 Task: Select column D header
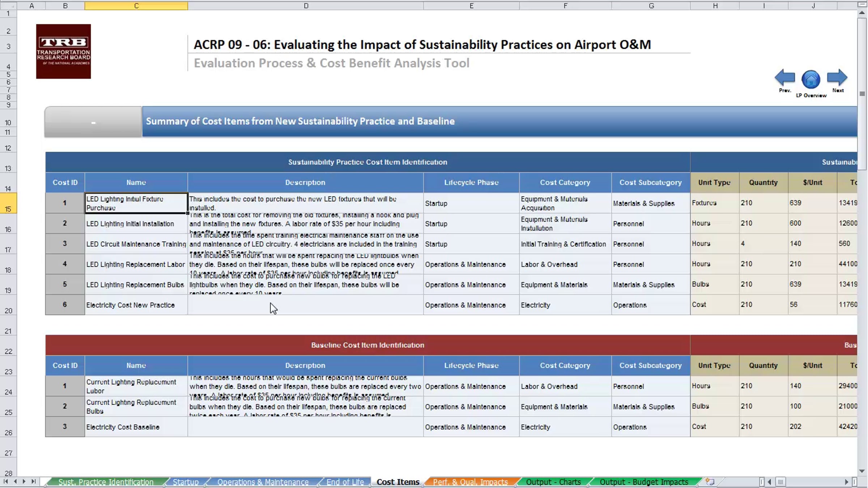click(306, 5)
